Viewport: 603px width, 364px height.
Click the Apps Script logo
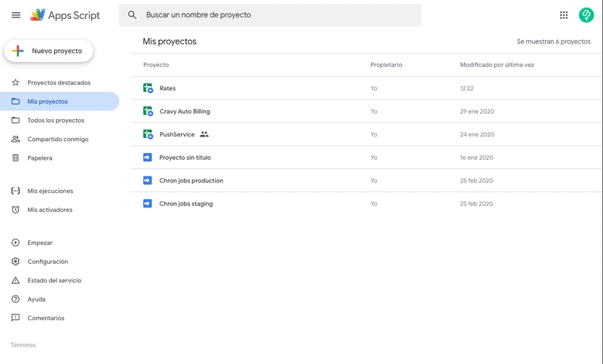pos(65,15)
